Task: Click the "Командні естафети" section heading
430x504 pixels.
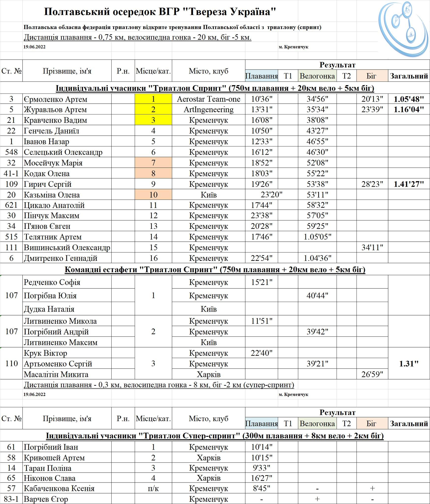Action: (215, 269)
